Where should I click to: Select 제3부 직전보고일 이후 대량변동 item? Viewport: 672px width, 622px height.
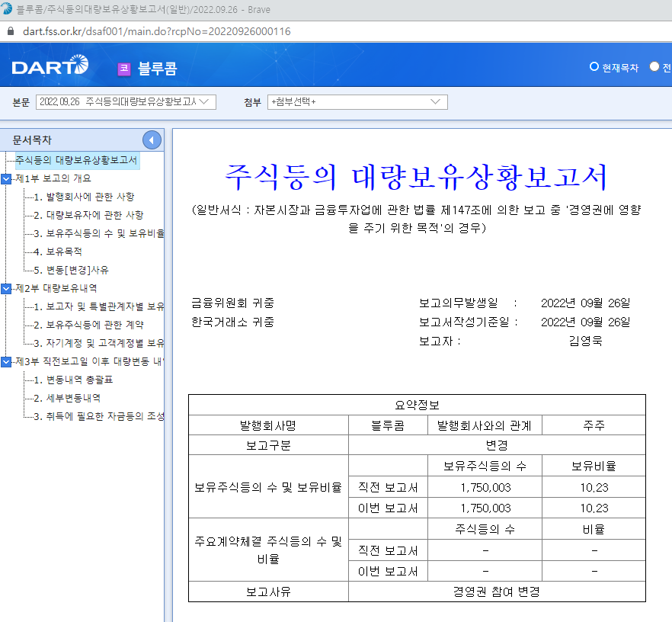(x=90, y=362)
